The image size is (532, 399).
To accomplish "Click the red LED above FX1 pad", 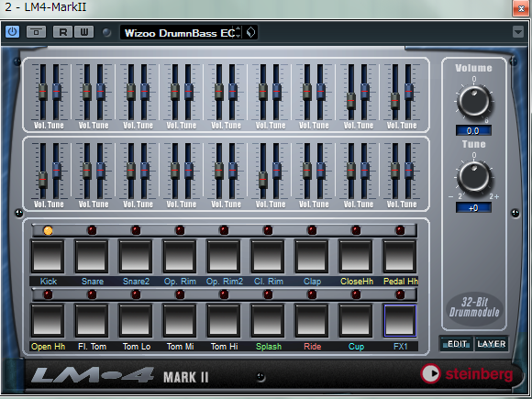I will click(x=400, y=294).
